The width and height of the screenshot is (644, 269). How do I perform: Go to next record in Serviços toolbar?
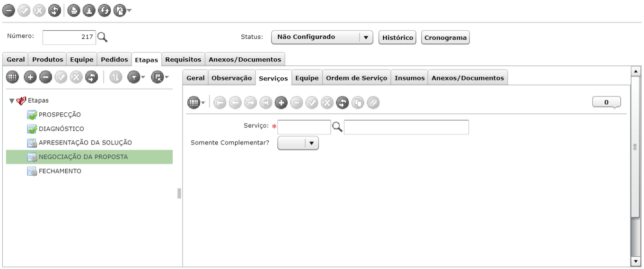tap(250, 102)
